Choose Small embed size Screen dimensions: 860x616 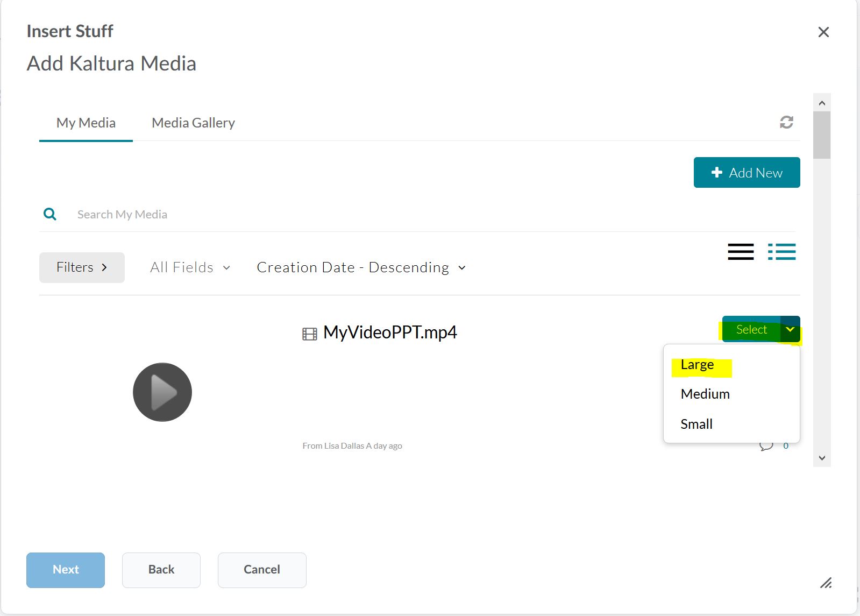tap(696, 424)
